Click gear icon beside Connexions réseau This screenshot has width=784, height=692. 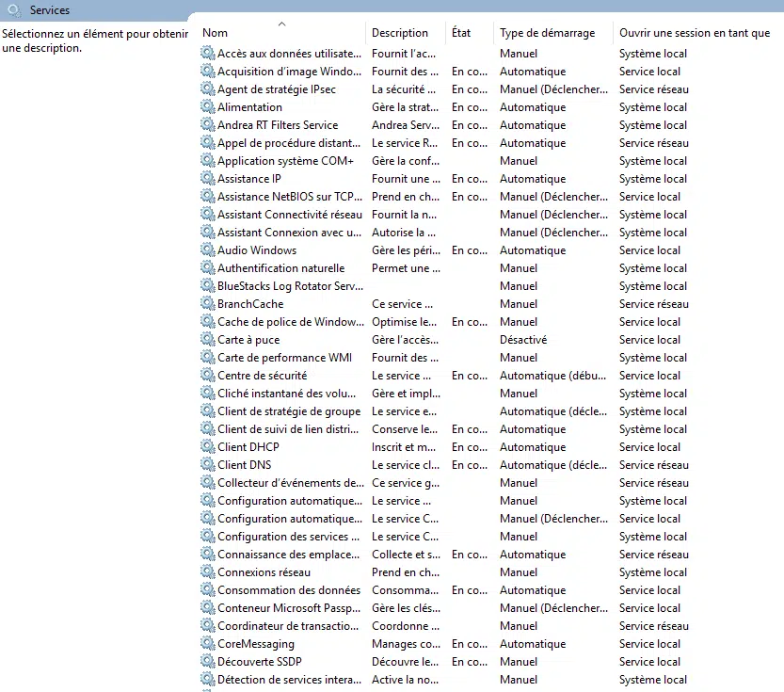(207, 571)
